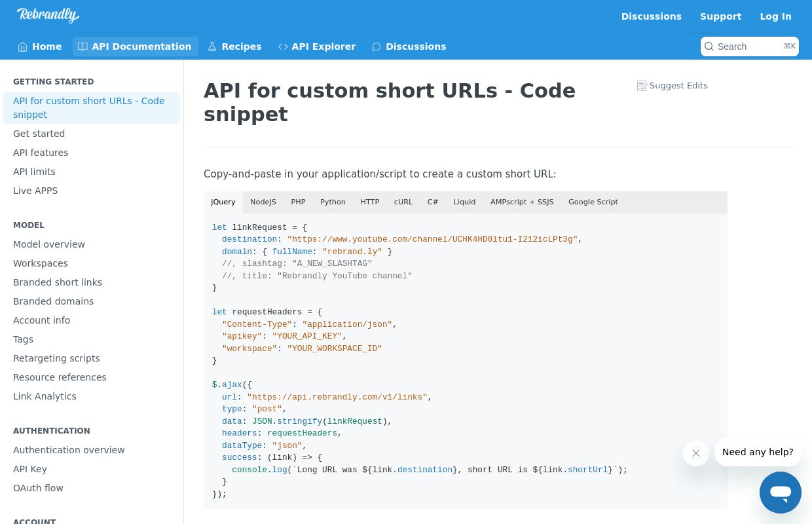
Task: Click the Home house icon
Action: coord(23,47)
